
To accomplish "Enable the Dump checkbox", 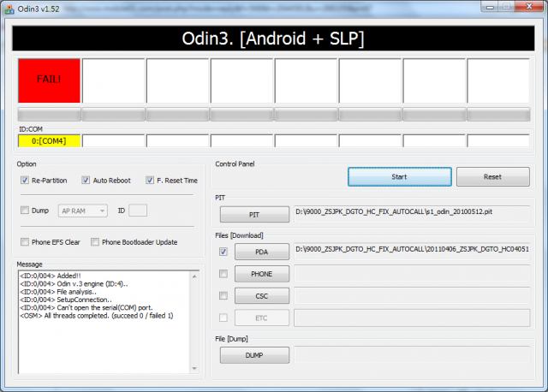I will tap(25, 210).
